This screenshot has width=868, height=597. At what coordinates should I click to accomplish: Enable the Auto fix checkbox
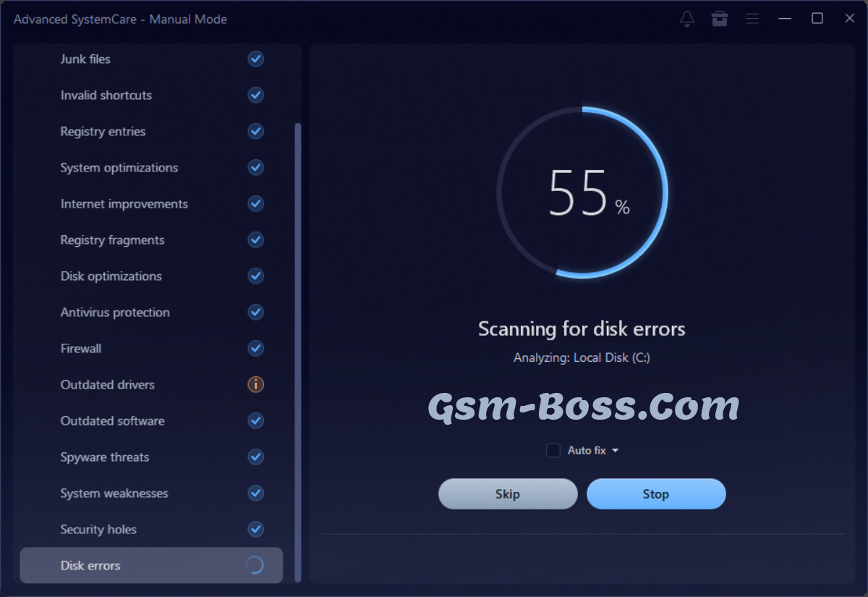553,450
